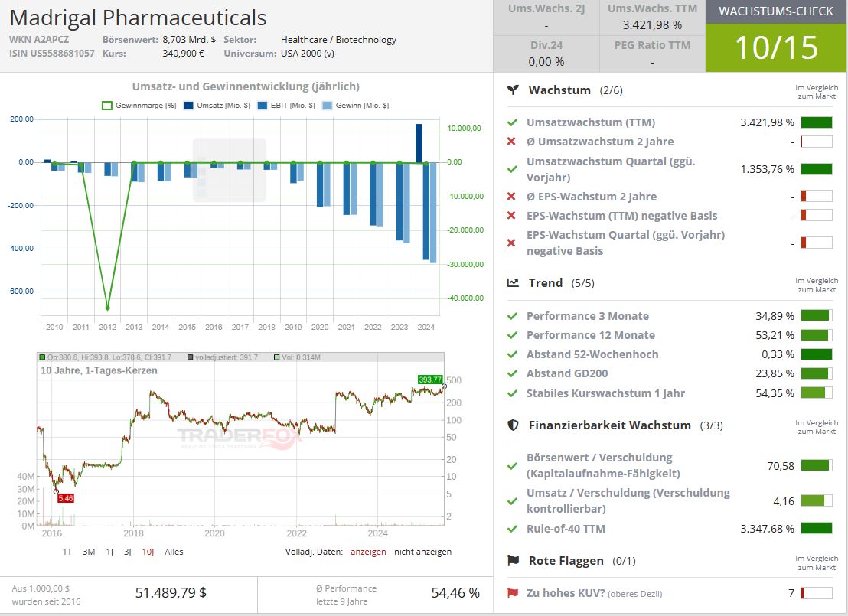Screen dimensions: 848x616
Task: Click the 5,46 low marker on chart
Action: coord(66,498)
